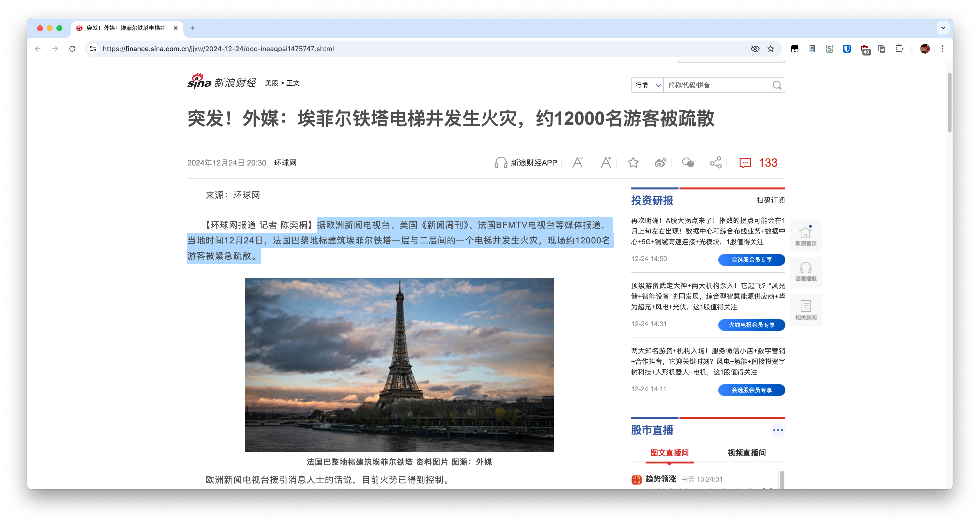This screenshot has width=980, height=525.
Task: Increase the article font size with A+
Action: [606, 163]
